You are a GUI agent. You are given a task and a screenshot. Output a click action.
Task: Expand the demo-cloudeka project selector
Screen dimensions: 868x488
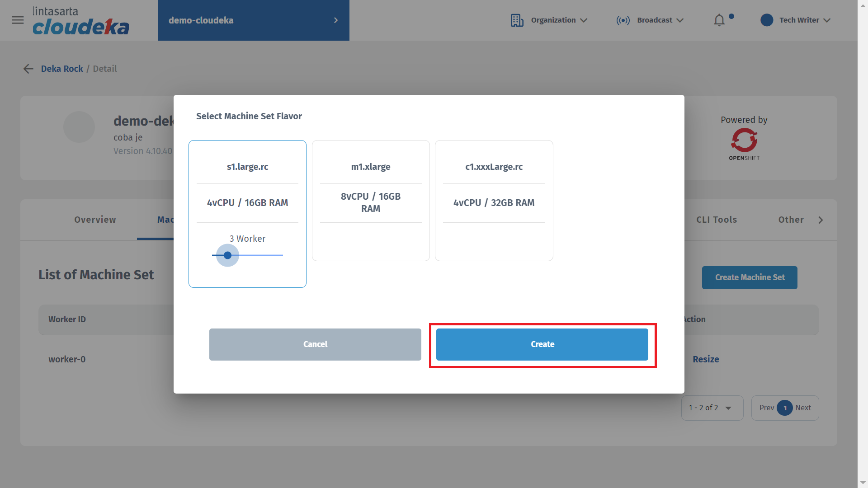[x=253, y=20]
